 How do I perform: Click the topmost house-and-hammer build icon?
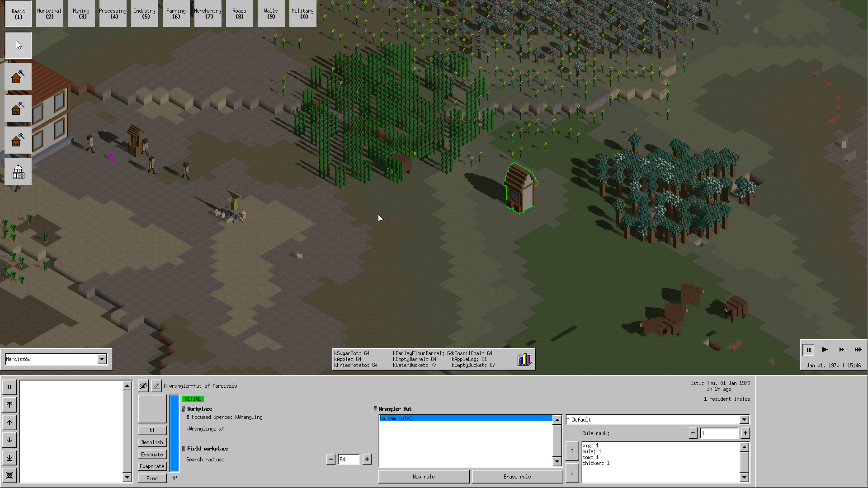click(18, 77)
